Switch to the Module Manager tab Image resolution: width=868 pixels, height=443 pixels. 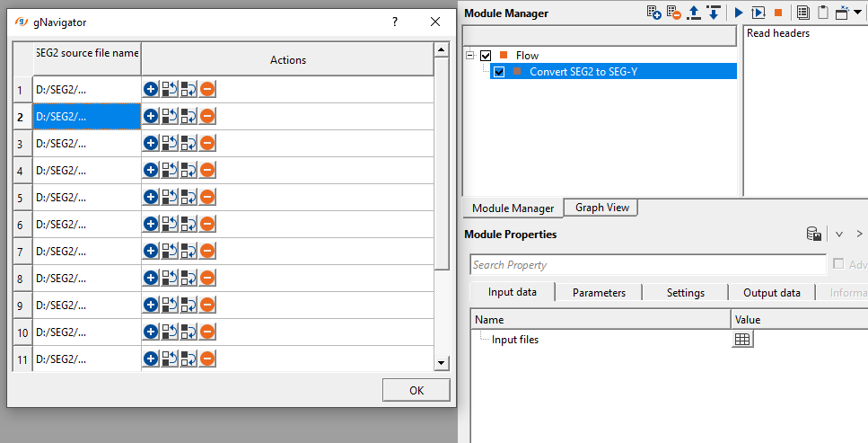[513, 208]
